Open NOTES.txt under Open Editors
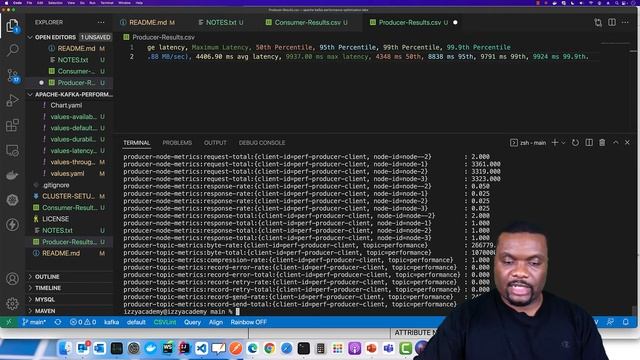 point(70,60)
